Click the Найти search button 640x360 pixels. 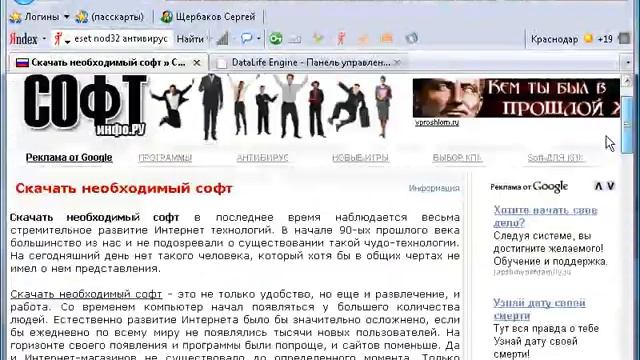190,39
